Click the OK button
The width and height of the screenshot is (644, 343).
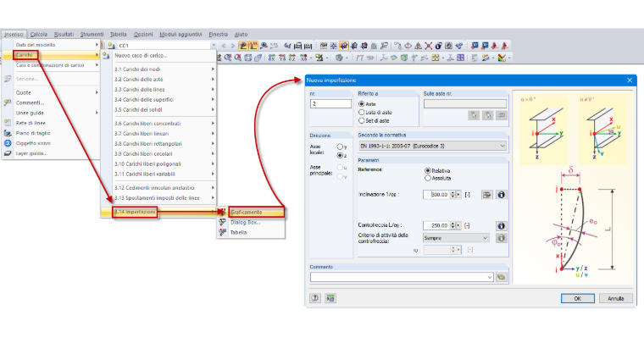[x=577, y=298]
